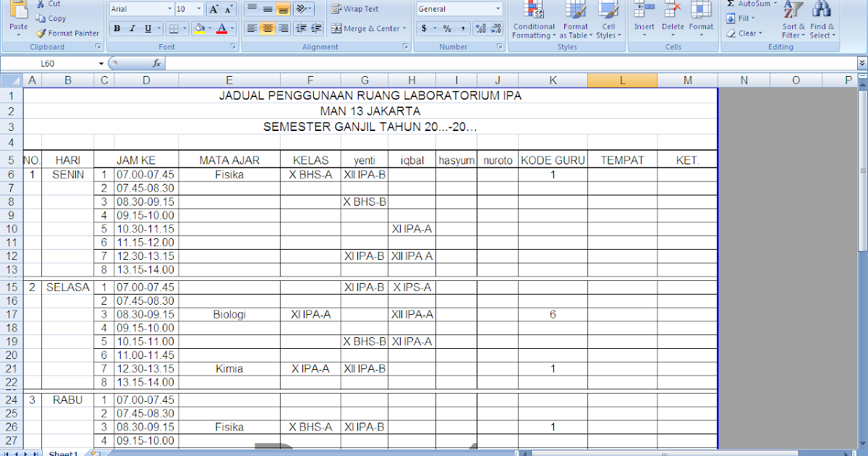Click the Insert button in Cells group
Screen dimensions: 868x456
(644, 18)
